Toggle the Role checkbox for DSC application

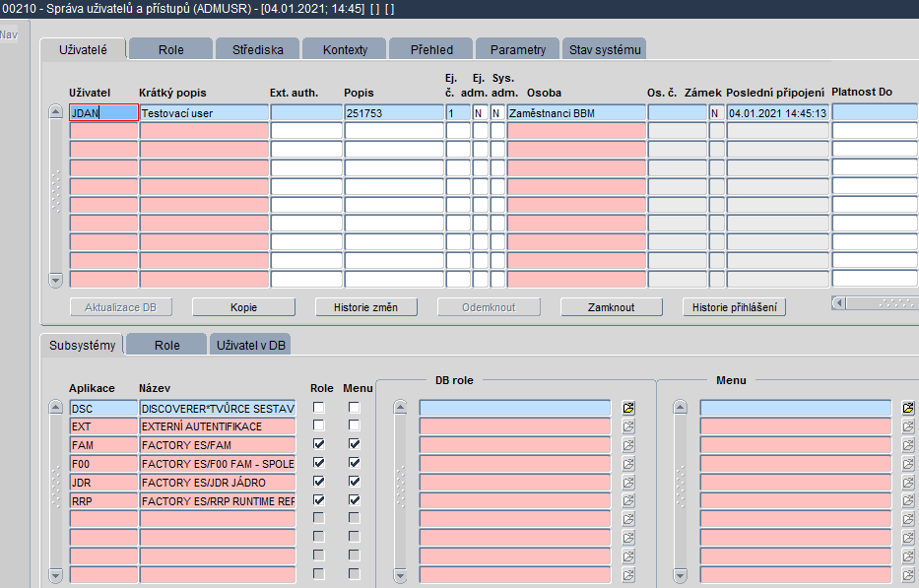coord(319,407)
